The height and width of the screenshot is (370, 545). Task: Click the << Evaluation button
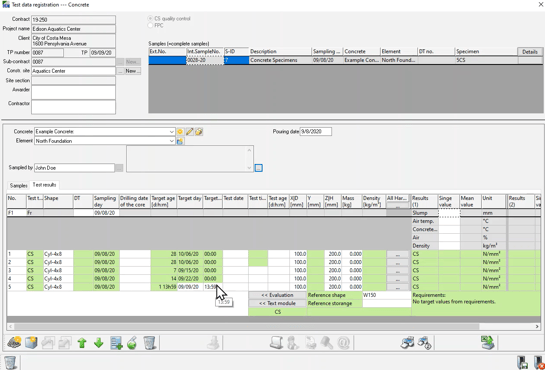point(277,295)
